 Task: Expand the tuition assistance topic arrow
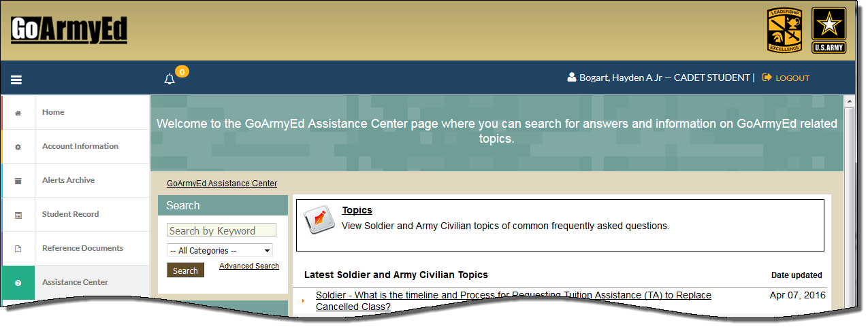304,300
